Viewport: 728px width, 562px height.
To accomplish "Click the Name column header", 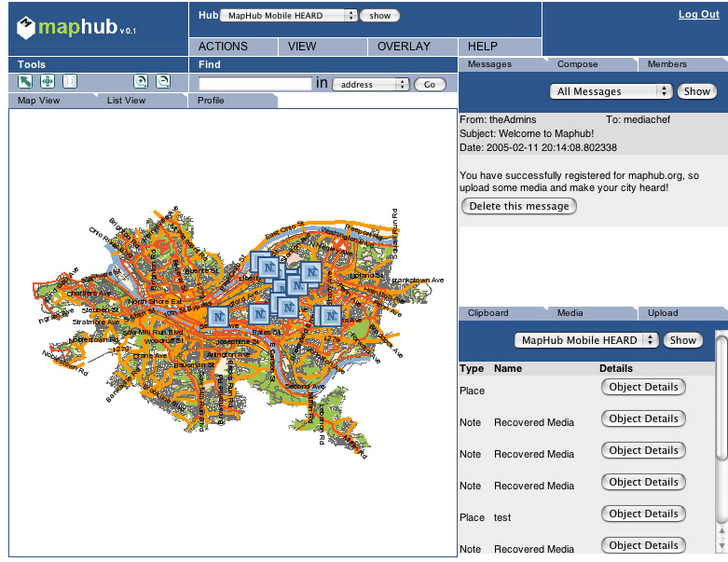I will pyautogui.click(x=508, y=368).
